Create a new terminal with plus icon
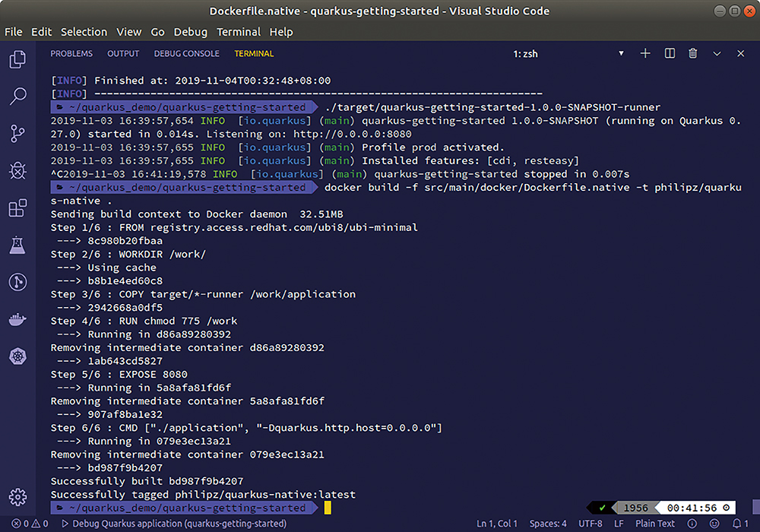Image resolution: width=760 pixels, height=532 pixels. coord(645,54)
